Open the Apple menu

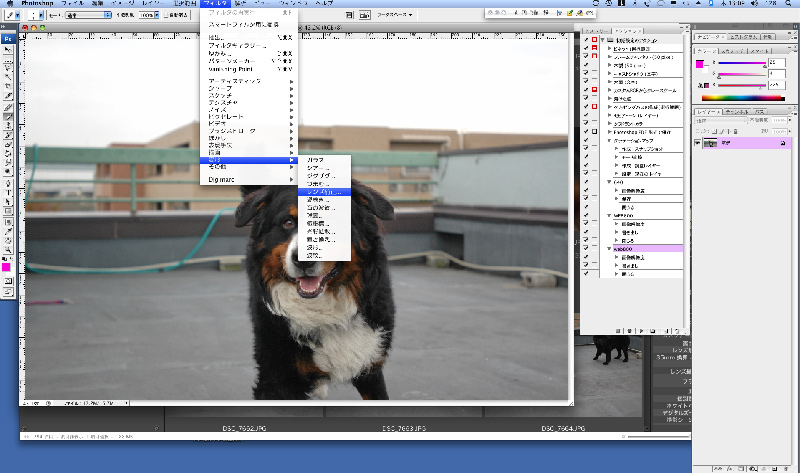9,3
